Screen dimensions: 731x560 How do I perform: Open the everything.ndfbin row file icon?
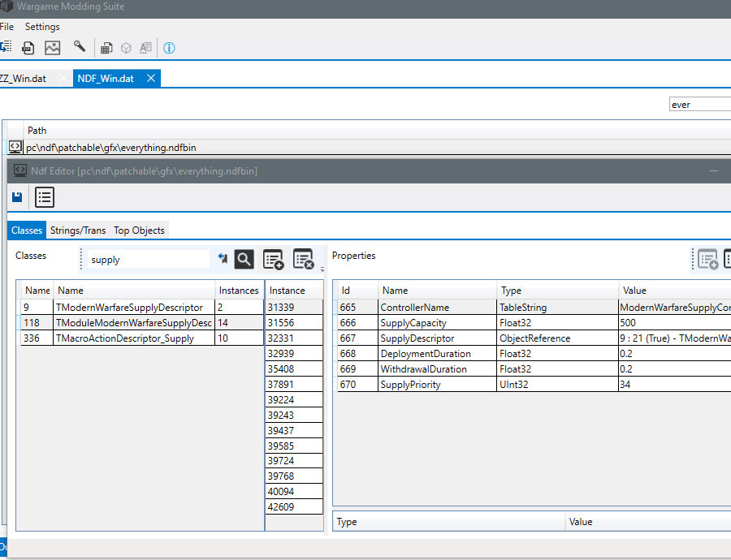coord(15,147)
